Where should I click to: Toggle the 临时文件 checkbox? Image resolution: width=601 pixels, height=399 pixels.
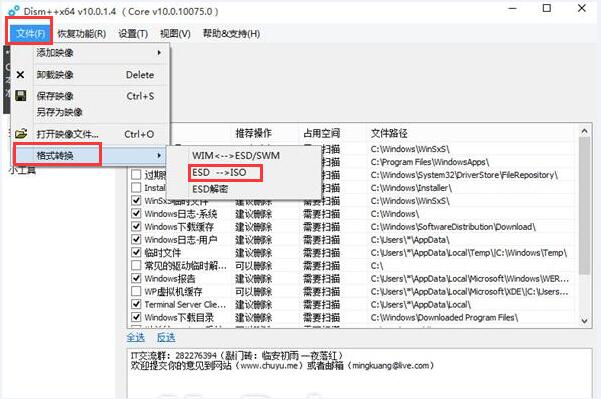coord(136,252)
